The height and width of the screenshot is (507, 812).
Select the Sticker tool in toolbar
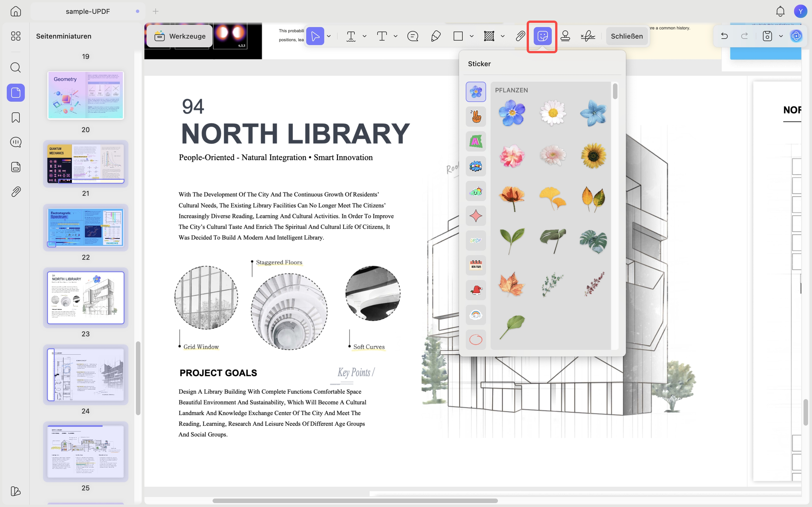[542, 36]
